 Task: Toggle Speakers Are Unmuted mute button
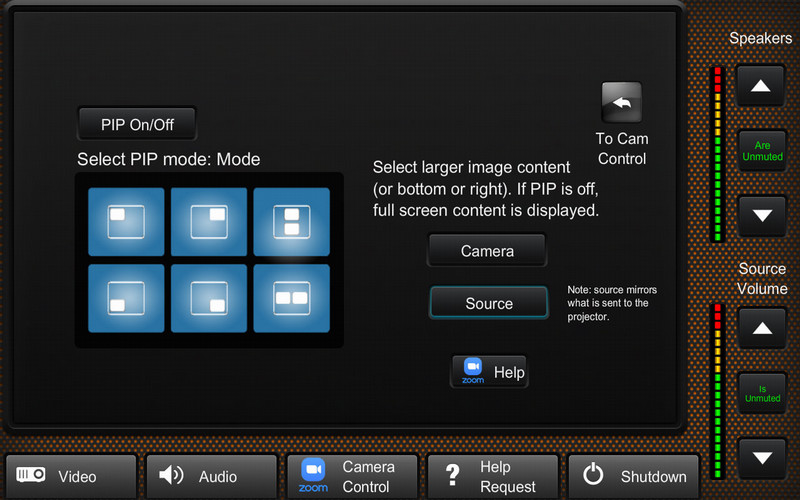pyautogui.click(x=762, y=151)
